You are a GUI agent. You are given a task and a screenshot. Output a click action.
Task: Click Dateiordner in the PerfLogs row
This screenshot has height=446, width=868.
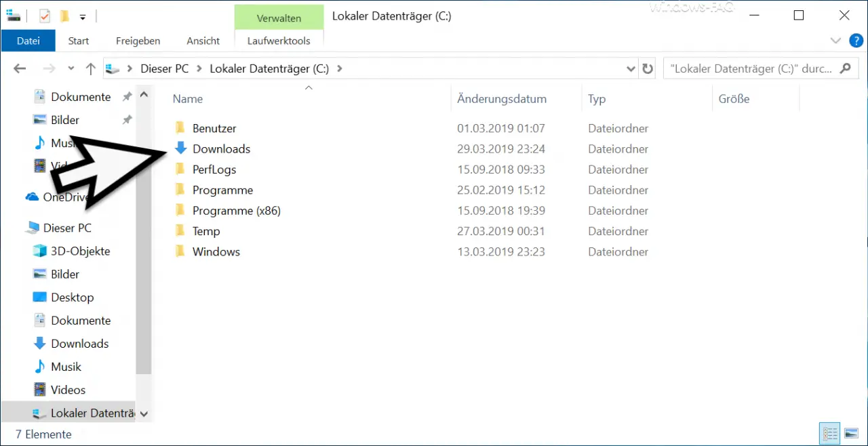[618, 169]
